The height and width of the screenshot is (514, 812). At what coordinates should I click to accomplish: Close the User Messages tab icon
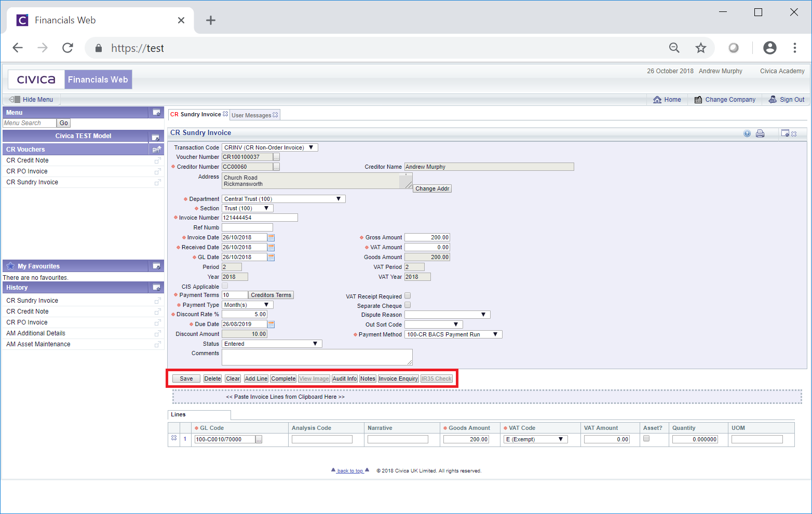click(x=275, y=115)
